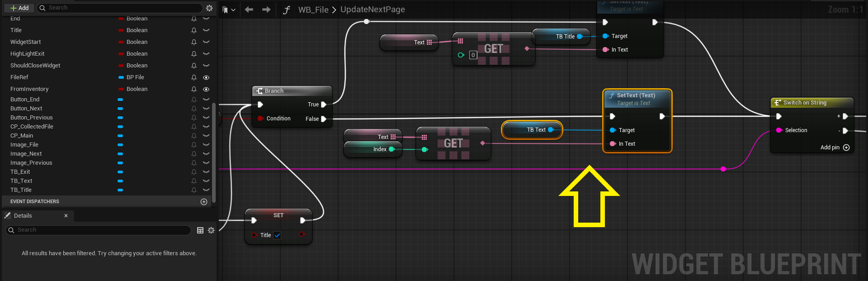868x281 pixels.
Task: Collapse the Event Dispatchers section
Action: (35, 202)
